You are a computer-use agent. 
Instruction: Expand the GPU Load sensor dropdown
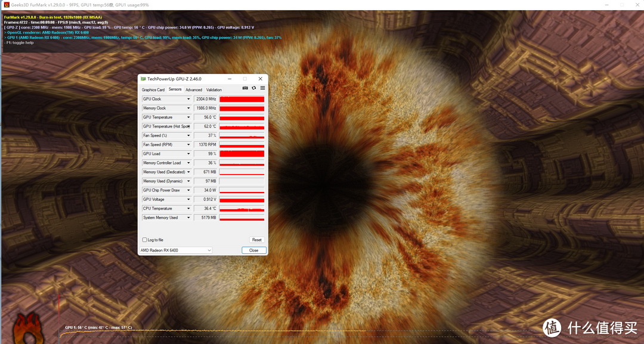point(188,154)
